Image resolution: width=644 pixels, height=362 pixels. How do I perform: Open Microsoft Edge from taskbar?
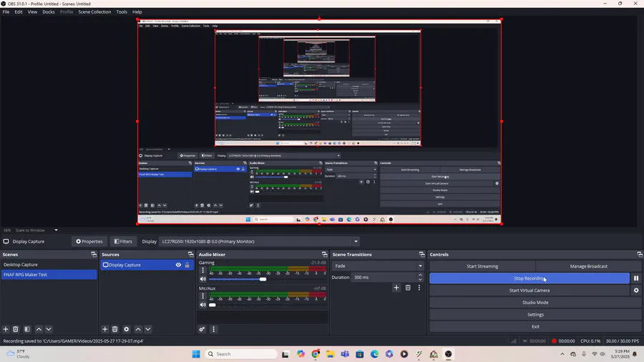tap(374, 354)
